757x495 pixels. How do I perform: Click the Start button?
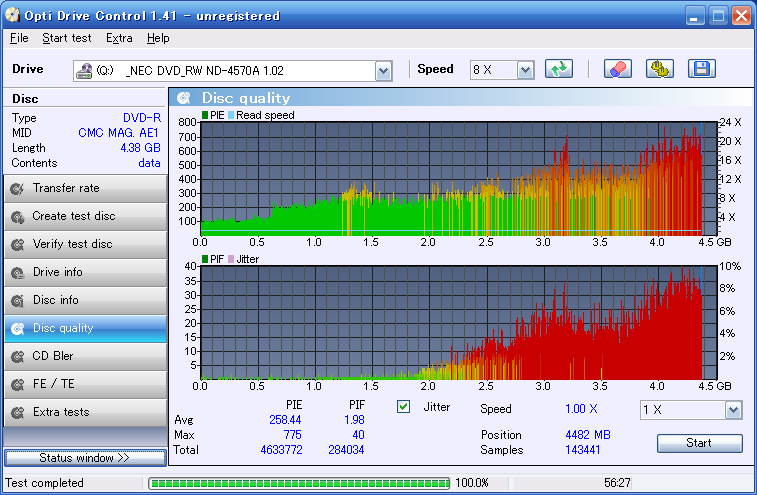click(x=700, y=443)
